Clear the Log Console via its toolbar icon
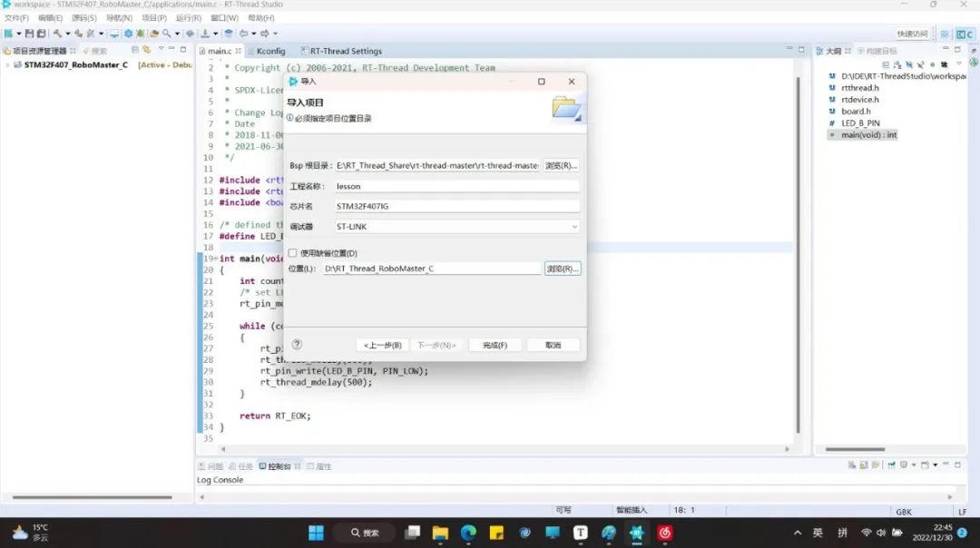The image size is (980, 548). coord(854,465)
